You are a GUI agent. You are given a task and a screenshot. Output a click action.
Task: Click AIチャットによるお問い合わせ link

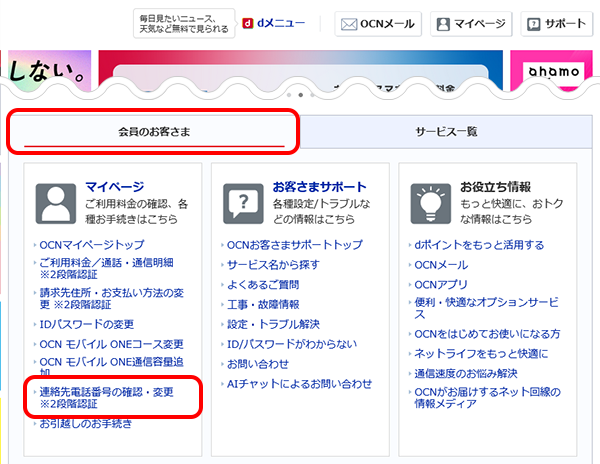pos(299,384)
